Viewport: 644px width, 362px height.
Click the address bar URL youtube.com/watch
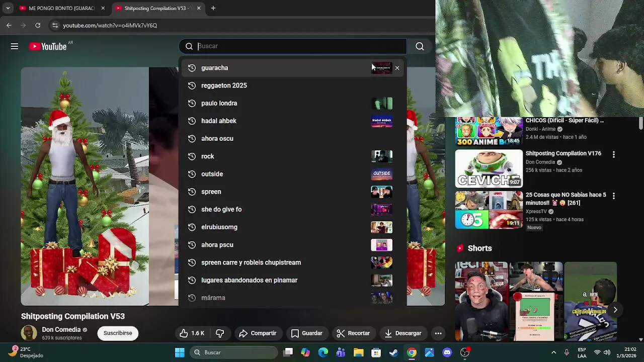point(110,26)
